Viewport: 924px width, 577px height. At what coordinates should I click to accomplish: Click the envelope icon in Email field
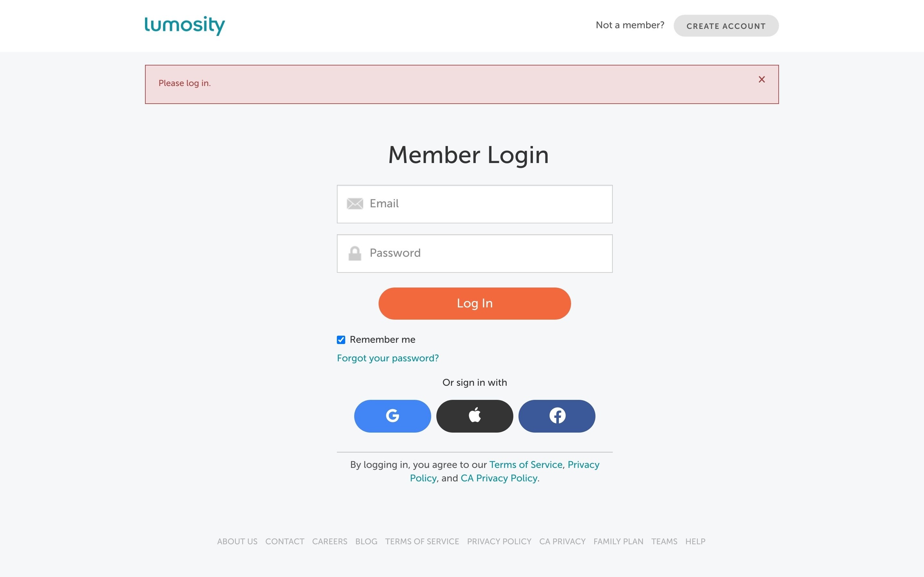coord(355,204)
